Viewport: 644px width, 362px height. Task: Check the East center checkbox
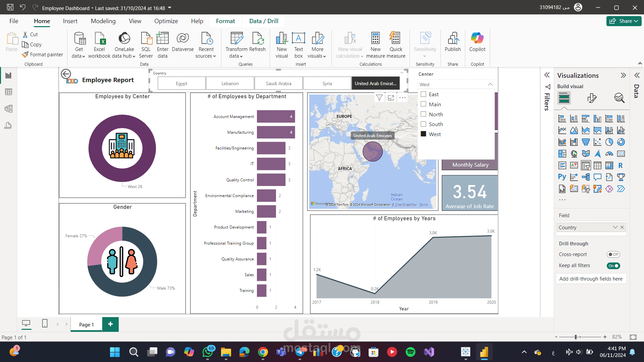tap(423, 95)
